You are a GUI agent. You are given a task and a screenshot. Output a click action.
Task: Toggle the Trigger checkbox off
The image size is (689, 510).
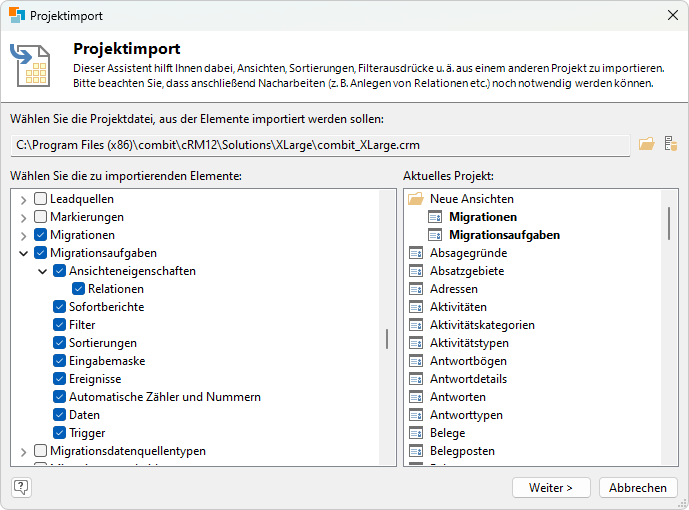coord(60,433)
